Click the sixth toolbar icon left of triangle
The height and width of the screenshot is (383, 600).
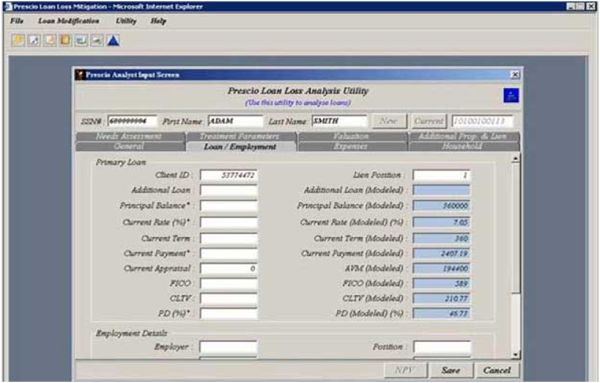coord(97,40)
